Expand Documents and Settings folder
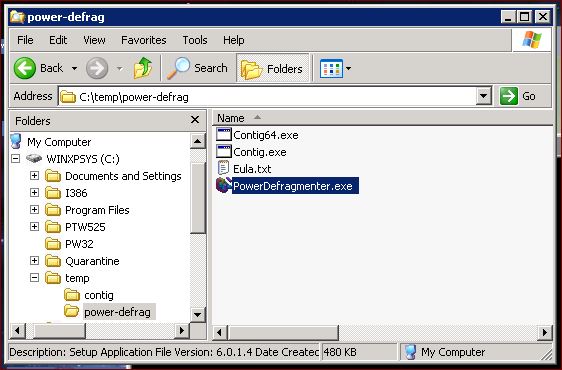Screen dimensions: 562x370 coord(34,176)
